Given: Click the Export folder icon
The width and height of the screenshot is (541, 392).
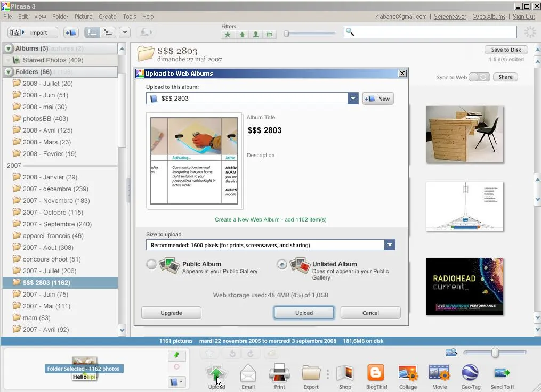Looking at the screenshot, I should pyautogui.click(x=311, y=376).
